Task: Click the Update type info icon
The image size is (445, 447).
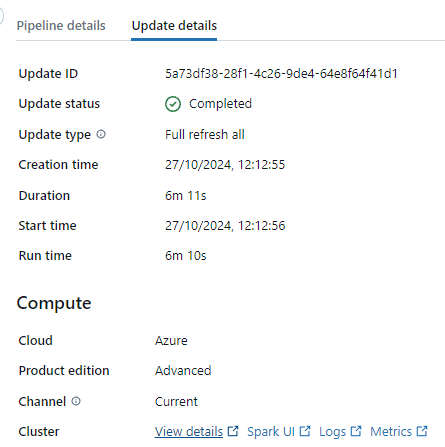Action: [x=101, y=134]
